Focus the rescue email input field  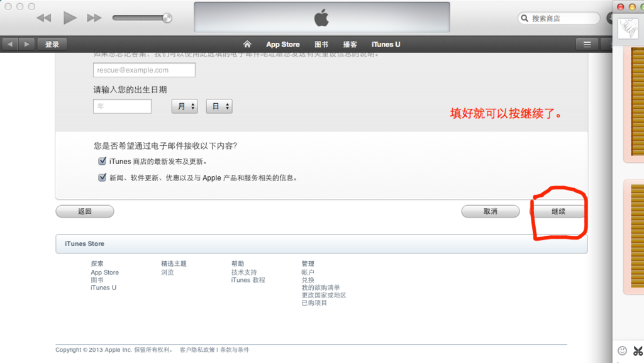[x=144, y=70]
